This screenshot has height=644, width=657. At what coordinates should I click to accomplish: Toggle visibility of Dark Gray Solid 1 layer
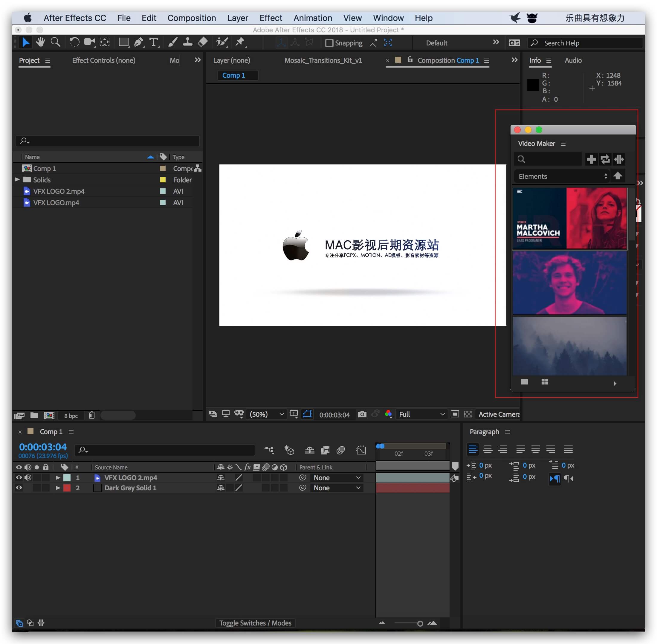tap(19, 488)
